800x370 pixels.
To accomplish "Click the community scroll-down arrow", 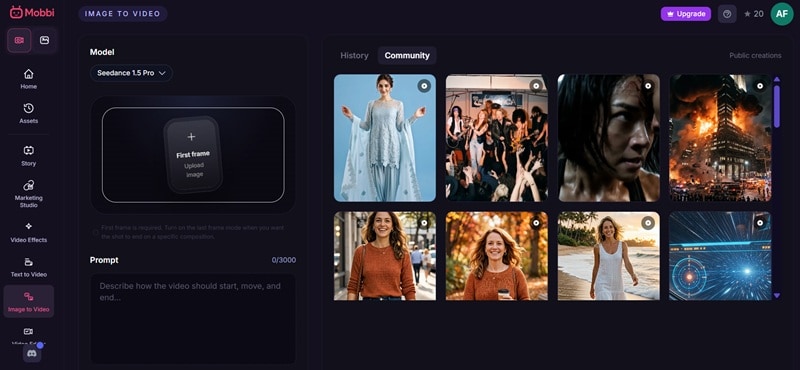I will 777,295.
